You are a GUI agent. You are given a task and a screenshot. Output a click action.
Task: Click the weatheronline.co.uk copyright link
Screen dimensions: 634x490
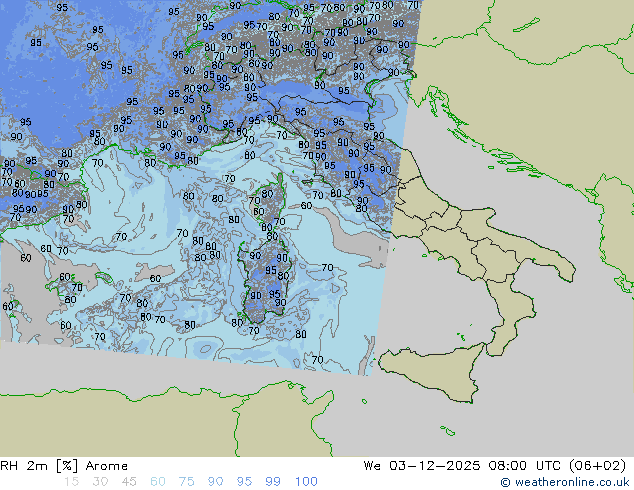coord(565,482)
